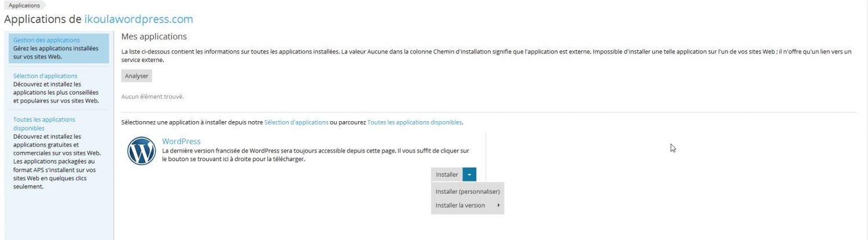Image resolution: width=868 pixels, height=240 pixels.
Task: Choose Installer (personnaliser) from the menu
Action: [467, 191]
